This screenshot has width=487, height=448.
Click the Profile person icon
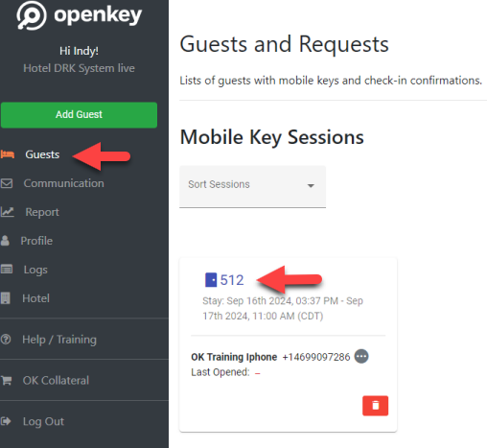(x=5, y=241)
